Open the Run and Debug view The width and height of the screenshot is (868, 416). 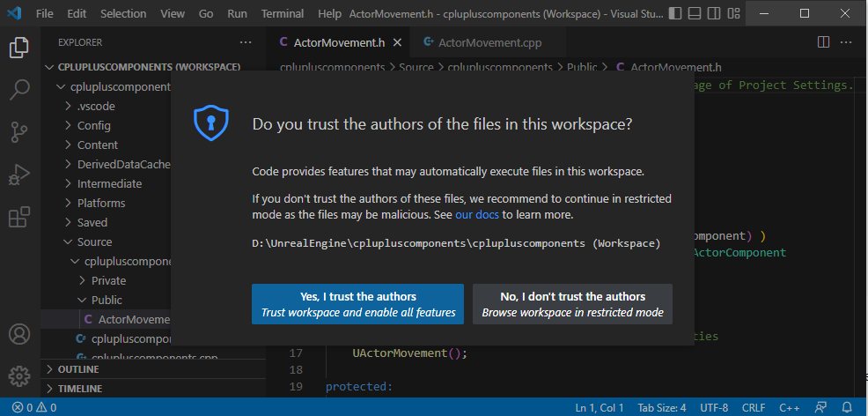point(19,175)
